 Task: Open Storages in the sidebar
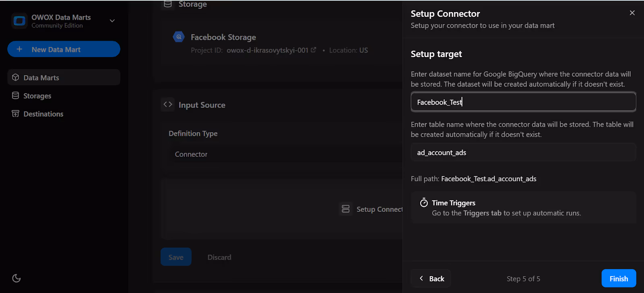click(x=64, y=96)
